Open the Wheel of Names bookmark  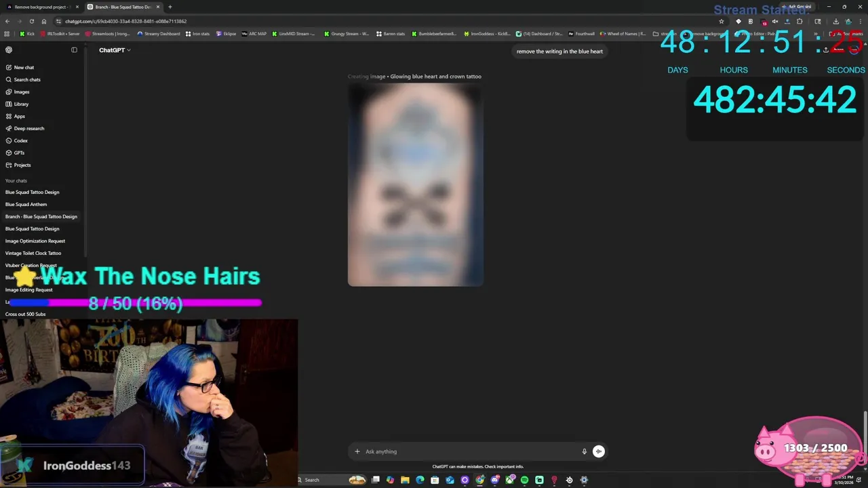[623, 33]
